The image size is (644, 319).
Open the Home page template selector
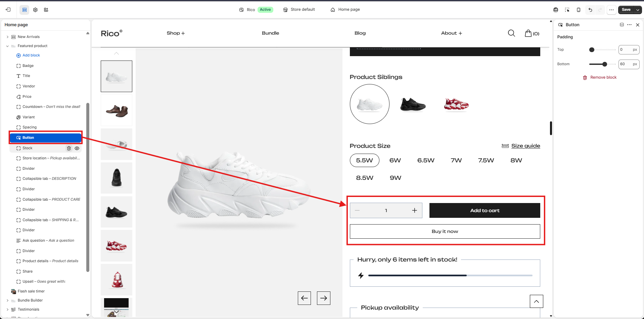(x=345, y=10)
